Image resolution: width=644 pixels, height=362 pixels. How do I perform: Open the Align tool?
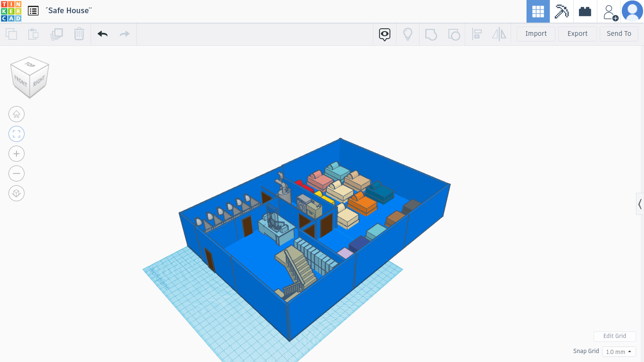(477, 34)
